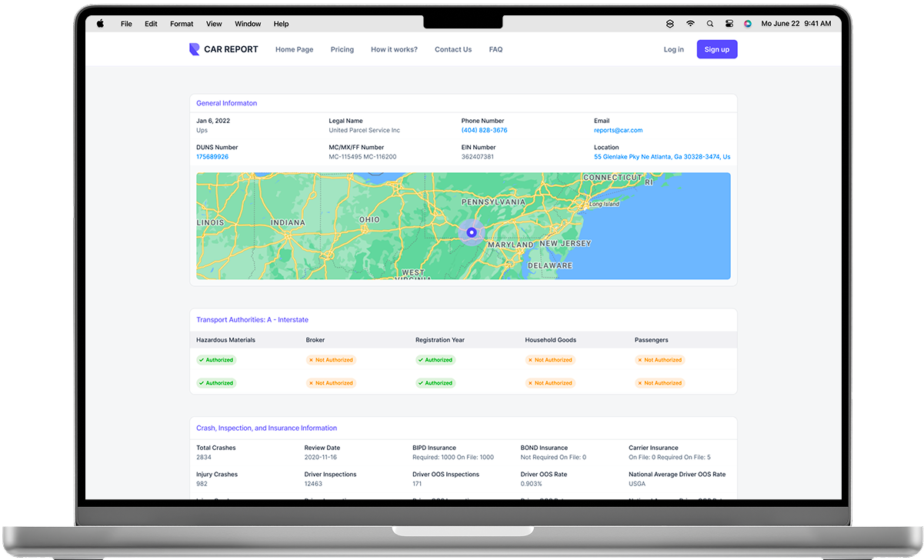The image size is (924, 560).
Task: Open Control Center from menu bar
Action: click(729, 24)
